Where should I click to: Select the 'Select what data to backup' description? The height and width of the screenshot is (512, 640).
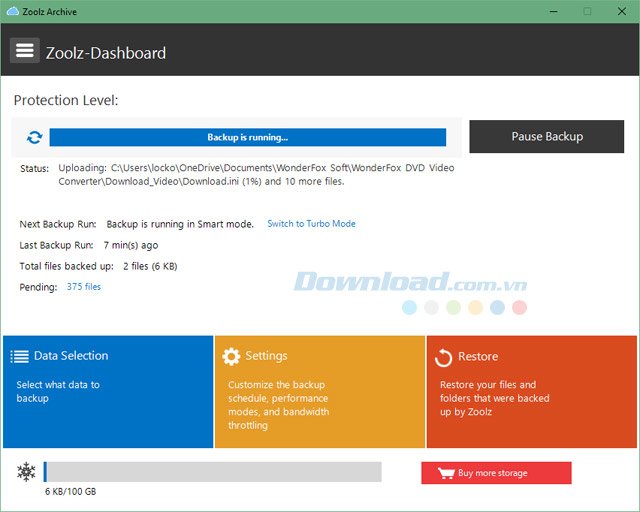[58, 391]
